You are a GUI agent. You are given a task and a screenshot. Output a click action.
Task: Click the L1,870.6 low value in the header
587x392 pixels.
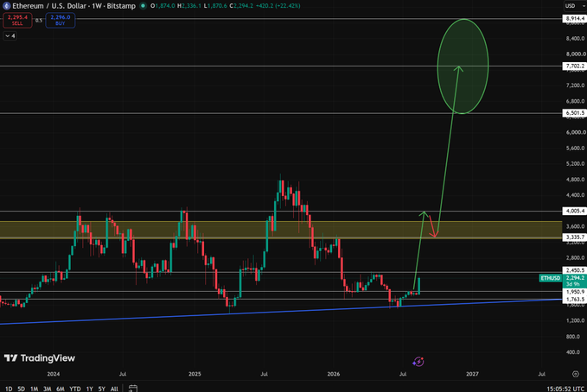pos(215,5)
